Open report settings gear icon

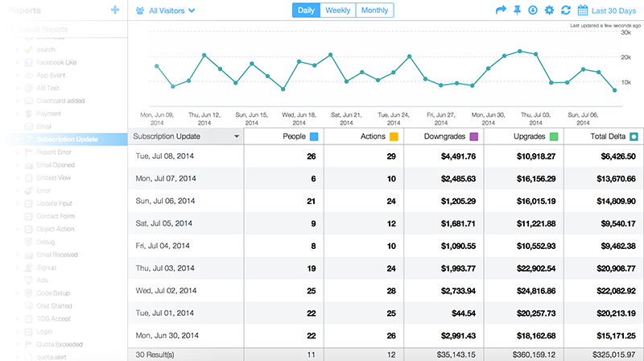549,10
